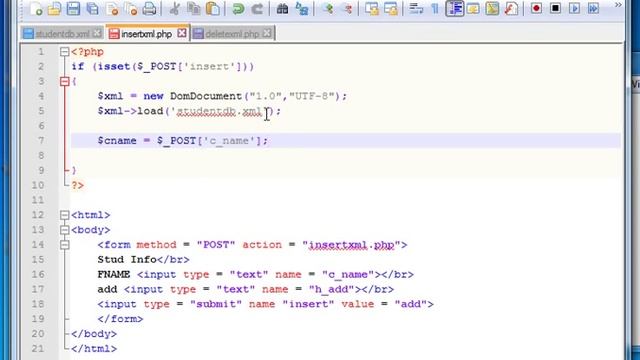
Task: Show all characters pilcrow icon
Action: (435, 9)
